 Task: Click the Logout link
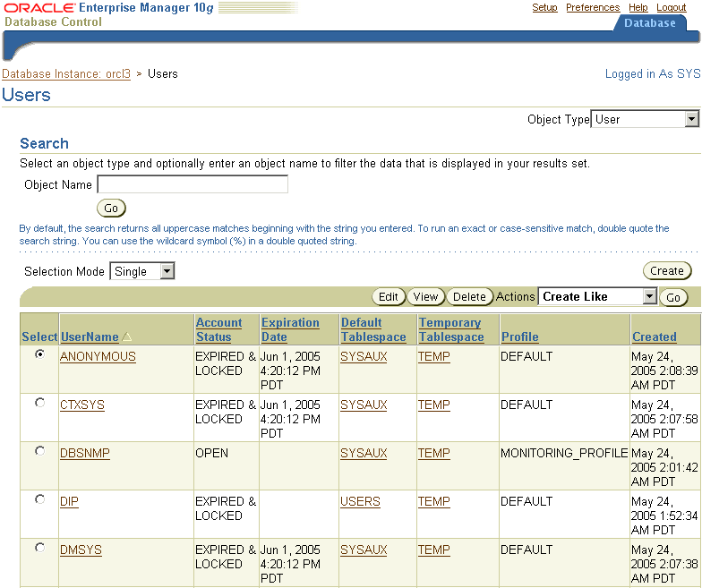click(x=671, y=7)
